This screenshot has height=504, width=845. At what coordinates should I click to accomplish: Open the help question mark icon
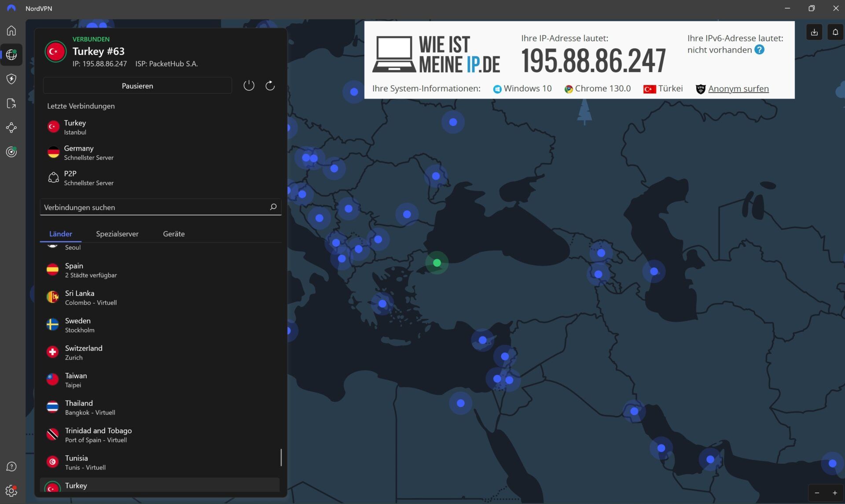(11, 467)
